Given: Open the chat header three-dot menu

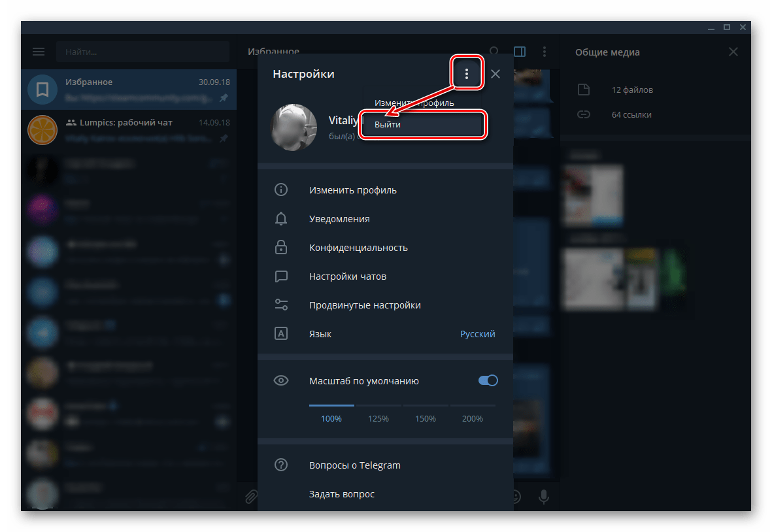Looking at the screenshot, I should pyautogui.click(x=544, y=51).
